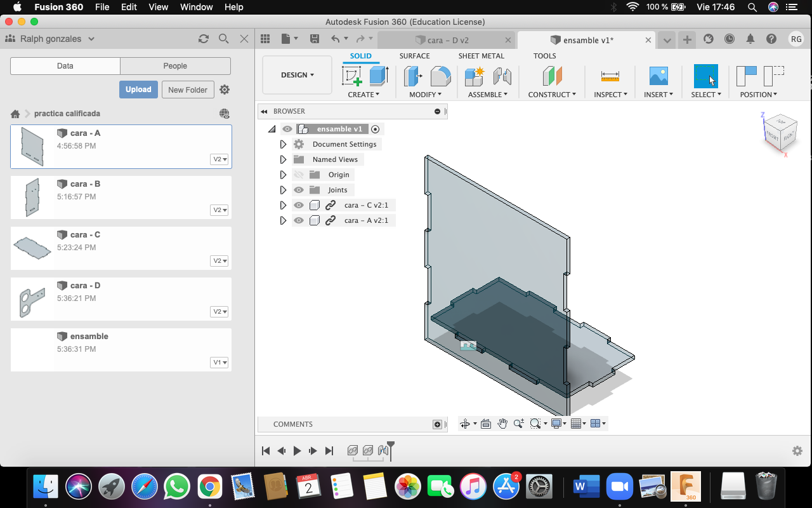Activate the Select tool icon
The height and width of the screenshot is (508, 812).
[706, 76]
